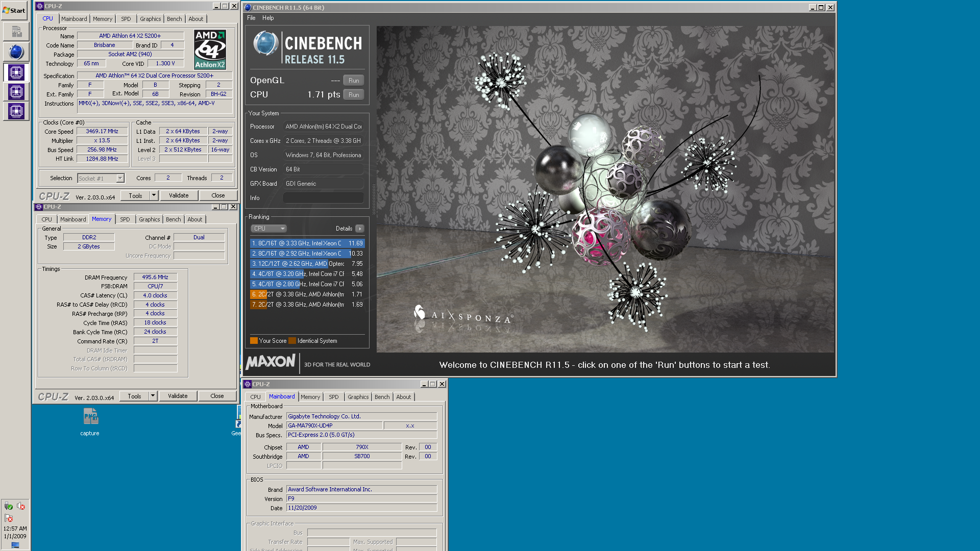Open Bench tab in the CPU-tab CPU-Z window
The height and width of the screenshot is (551, 980).
tap(175, 19)
